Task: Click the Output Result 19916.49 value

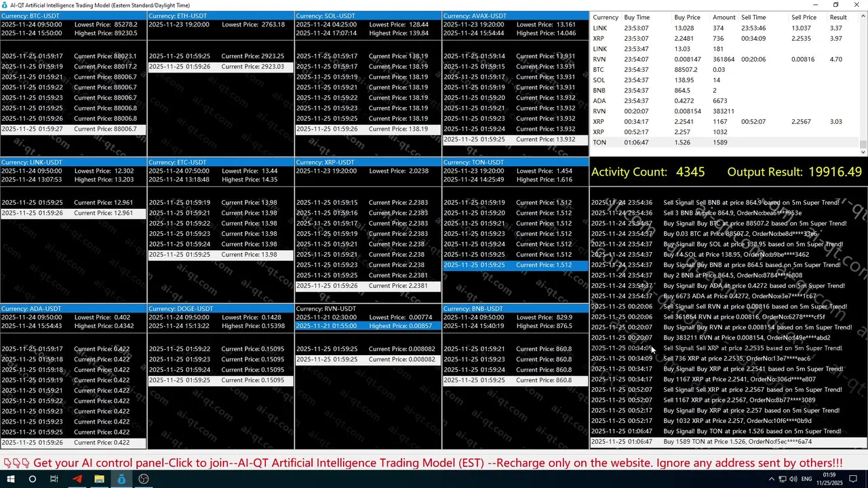Action: [835, 172]
